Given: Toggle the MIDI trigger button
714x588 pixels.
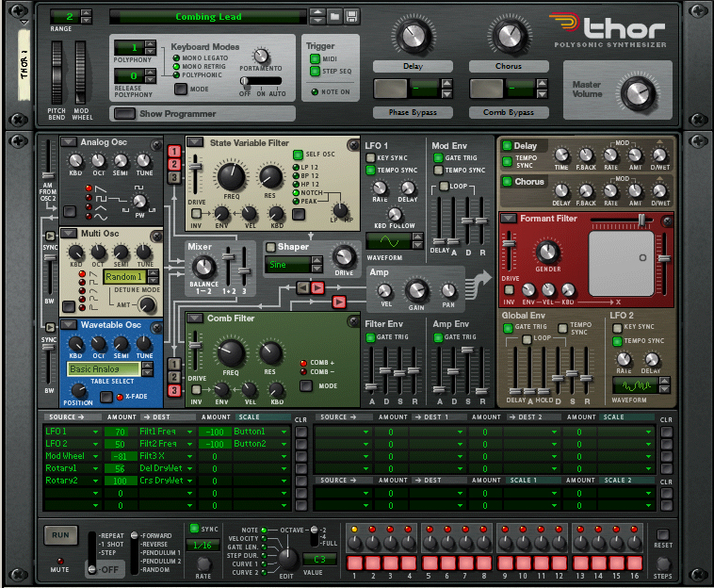Looking at the screenshot, I should coord(315,58).
